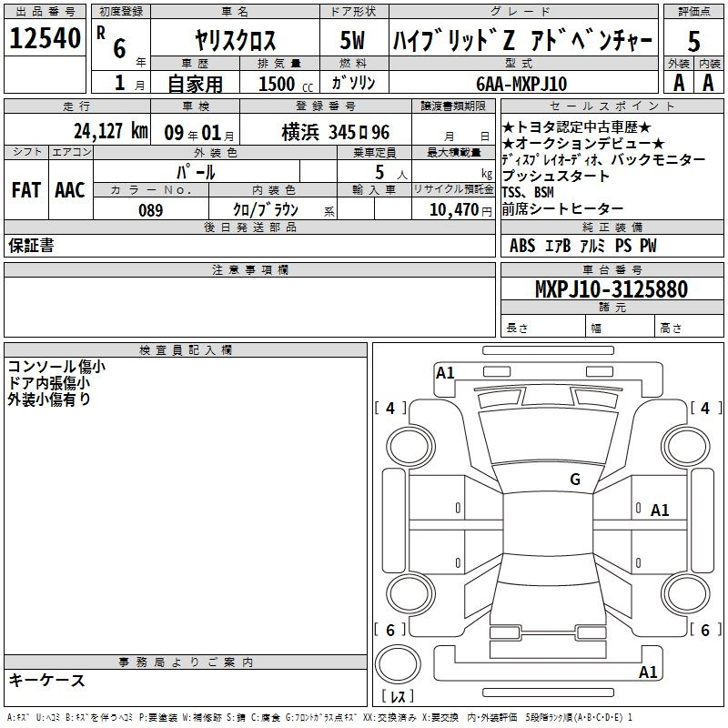
Task: Click the 前席シートヒーター line
Action: tap(562, 208)
